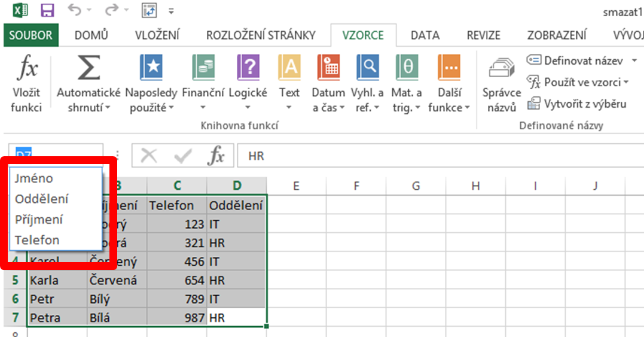Image resolution: width=644 pixels, height=337 pixels.
Task: Switch to the DOMŮ tab
Action: pyautogui.click(x=91, y=35)
